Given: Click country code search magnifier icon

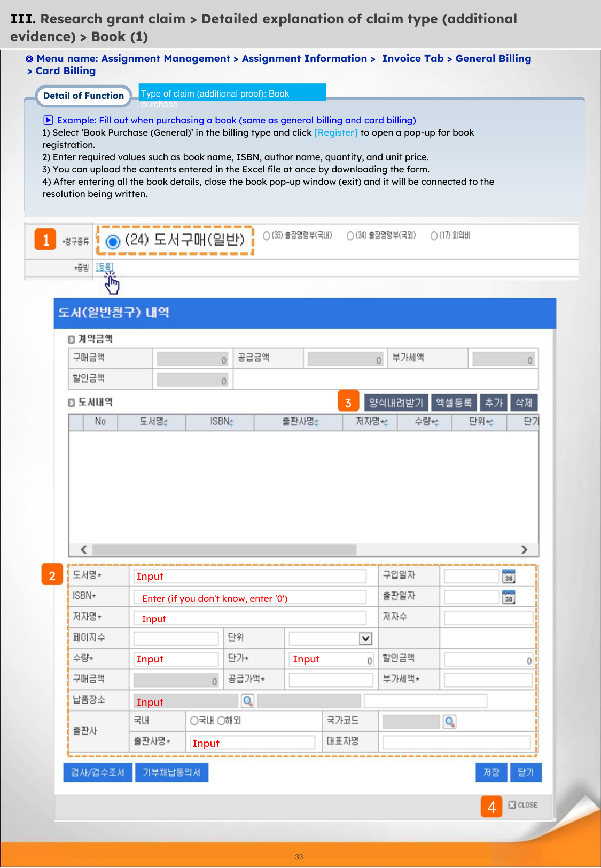Looking at the screenshot, I should point(450,722).
